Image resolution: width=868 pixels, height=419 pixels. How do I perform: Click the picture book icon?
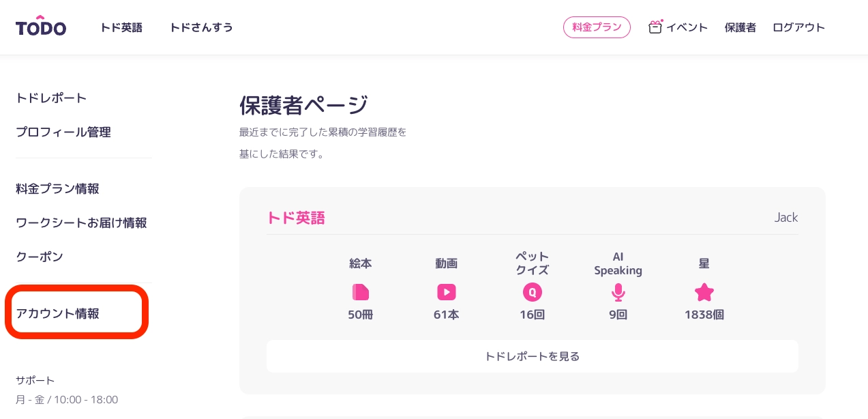[x=360, y=293]
